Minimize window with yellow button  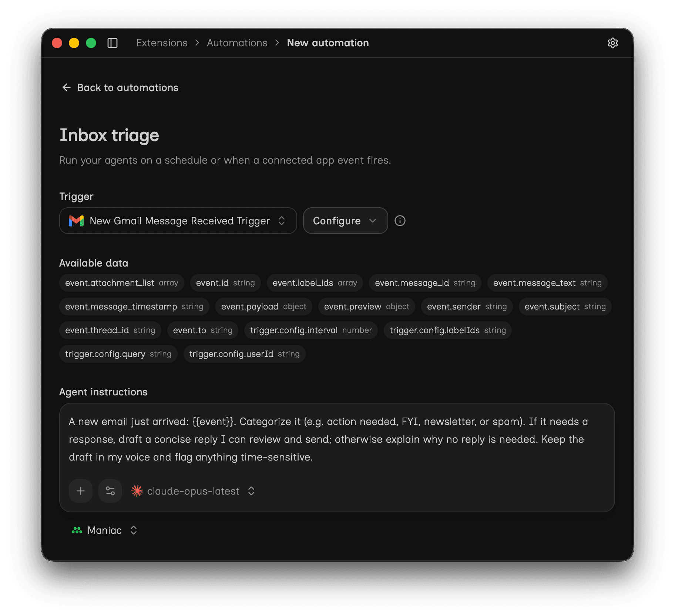click(x=74, y=43)
